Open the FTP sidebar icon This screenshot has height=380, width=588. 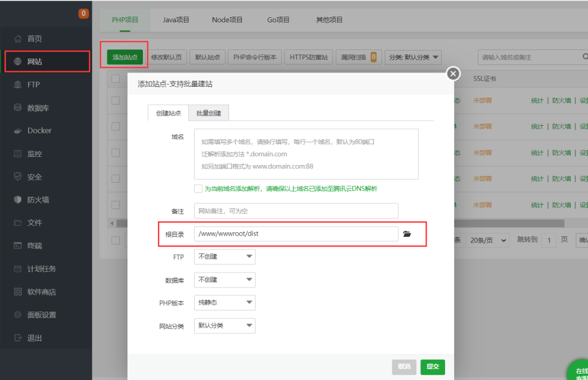coord(18,85)
